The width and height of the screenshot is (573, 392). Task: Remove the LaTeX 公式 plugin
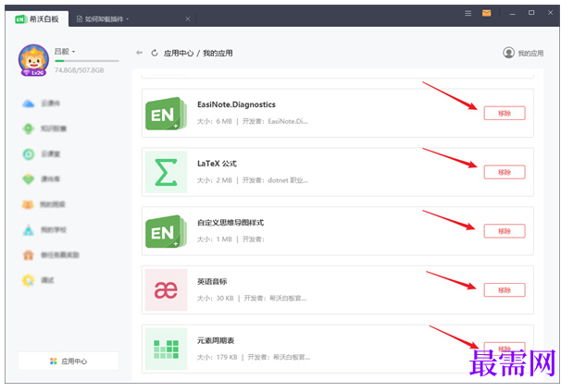click(x=504, y=172)
